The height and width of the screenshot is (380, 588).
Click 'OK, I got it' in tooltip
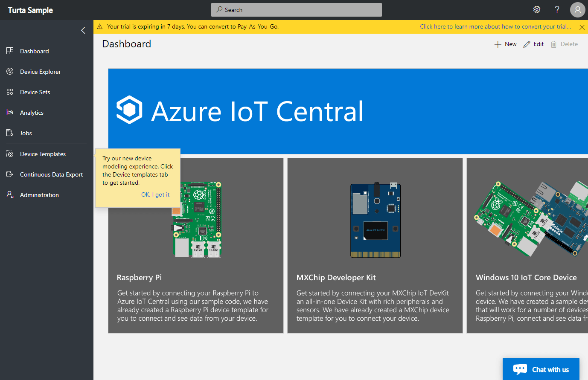155,194
